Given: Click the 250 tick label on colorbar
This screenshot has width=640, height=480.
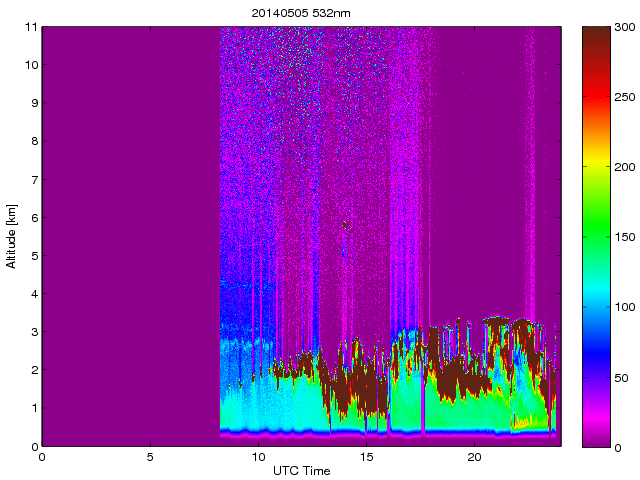Looking at the screenshot, I should 625,97.
